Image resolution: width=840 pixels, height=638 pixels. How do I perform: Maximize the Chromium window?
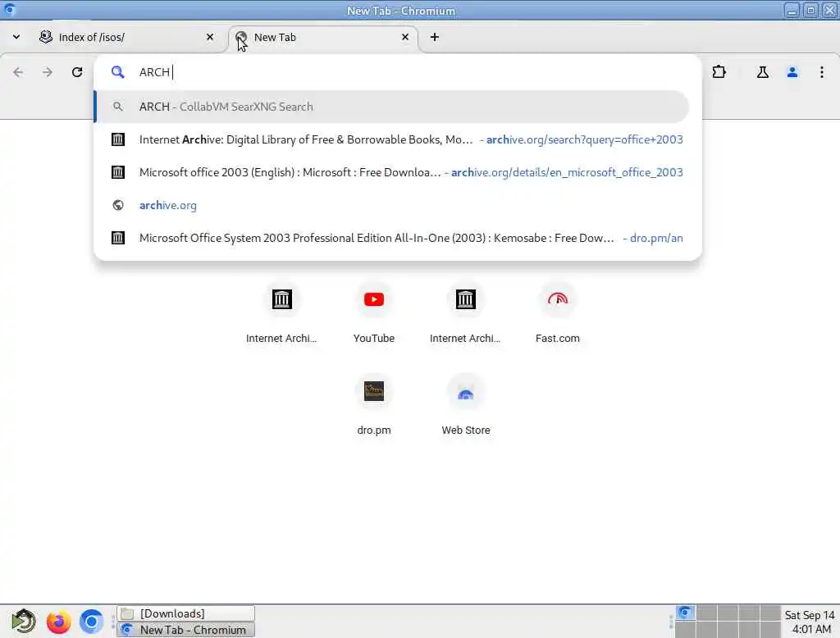point(810,11)
